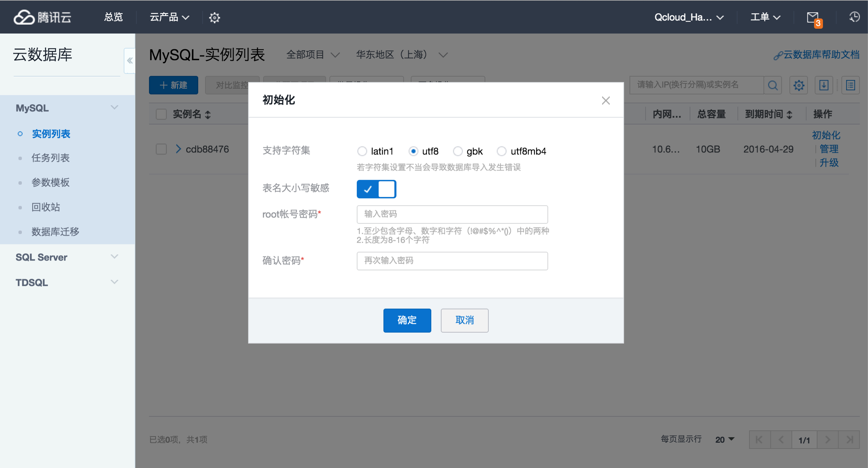Toggle 表名大小写敏感 switch

pyautogui.click(x=376, y=189)
